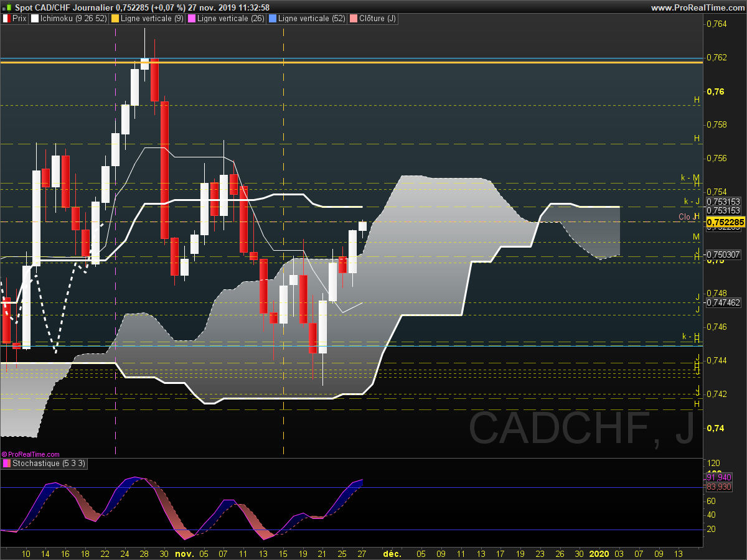
Task: Open the Ichimoku (9 26 52) indicator settings
Action: click(x=68, y=19)
